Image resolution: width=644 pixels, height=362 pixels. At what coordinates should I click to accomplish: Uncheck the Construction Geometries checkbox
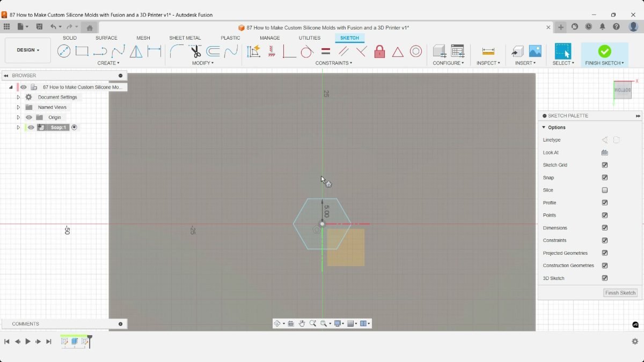(605, 265)
